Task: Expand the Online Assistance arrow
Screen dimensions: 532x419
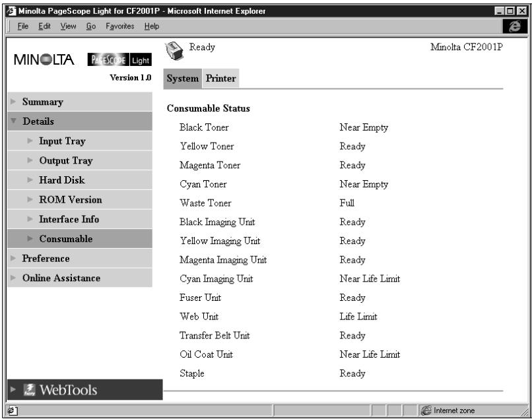Action: [x=13, y=278]
